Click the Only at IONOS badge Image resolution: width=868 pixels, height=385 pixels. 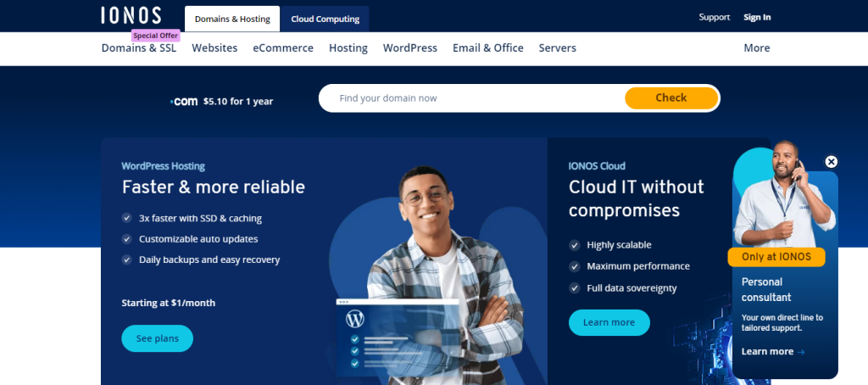[x=776, y=257]
